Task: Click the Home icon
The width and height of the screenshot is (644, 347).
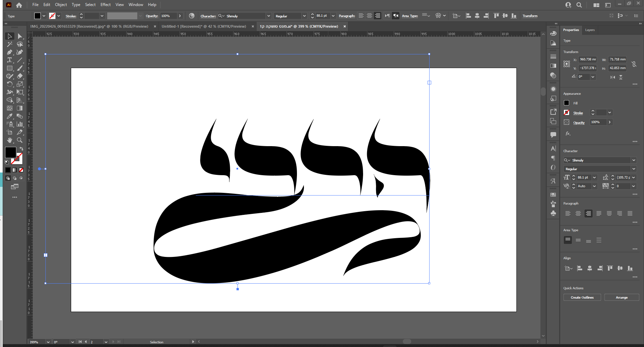Action: [19, 5]
